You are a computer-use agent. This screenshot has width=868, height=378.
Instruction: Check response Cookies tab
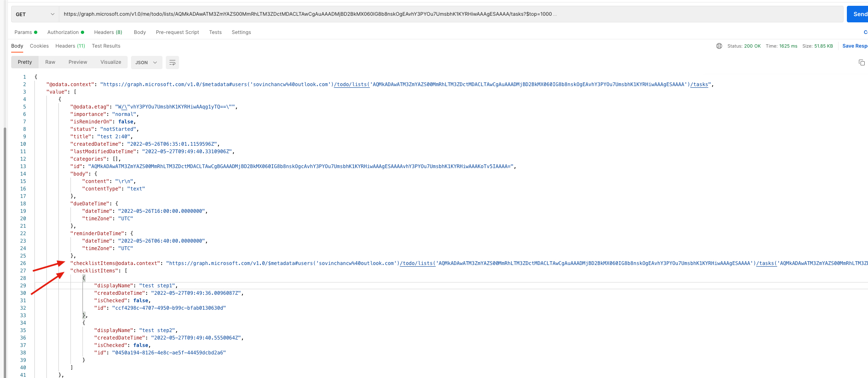tap(39, 46)
